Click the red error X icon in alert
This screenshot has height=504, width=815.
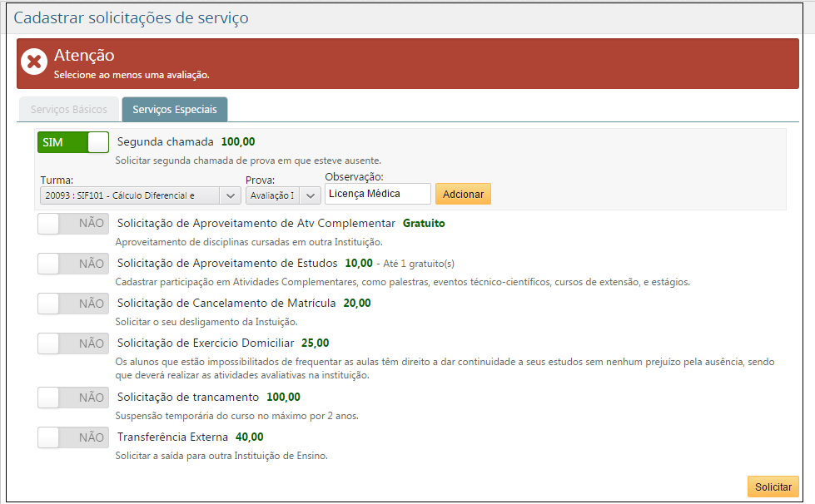tap(34, 62)
